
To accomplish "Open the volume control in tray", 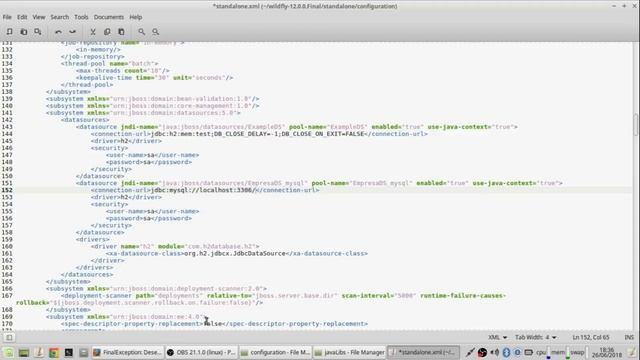I will (495, 352).
